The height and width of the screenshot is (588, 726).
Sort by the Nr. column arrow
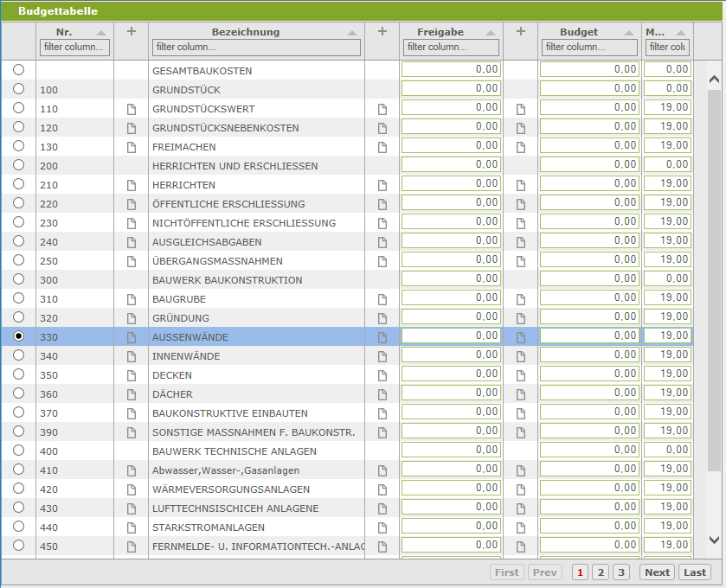click(x=101, y=33)
